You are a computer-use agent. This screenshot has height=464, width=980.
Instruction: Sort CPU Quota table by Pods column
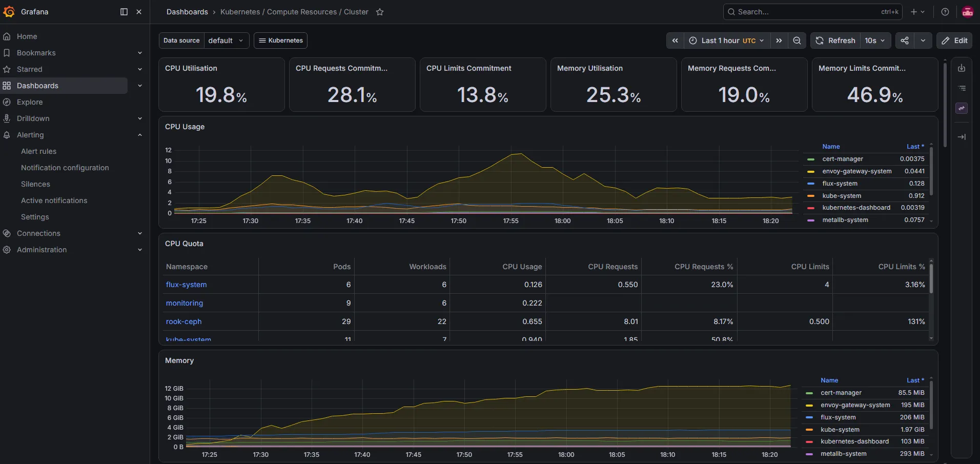pyautogui.click(x=342, y=267)
